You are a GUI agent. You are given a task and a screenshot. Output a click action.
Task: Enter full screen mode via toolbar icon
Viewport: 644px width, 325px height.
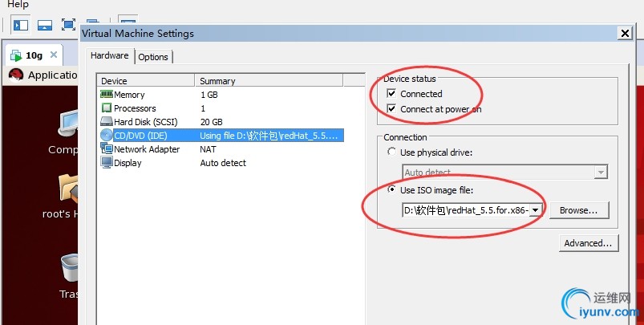click(69, 25)
